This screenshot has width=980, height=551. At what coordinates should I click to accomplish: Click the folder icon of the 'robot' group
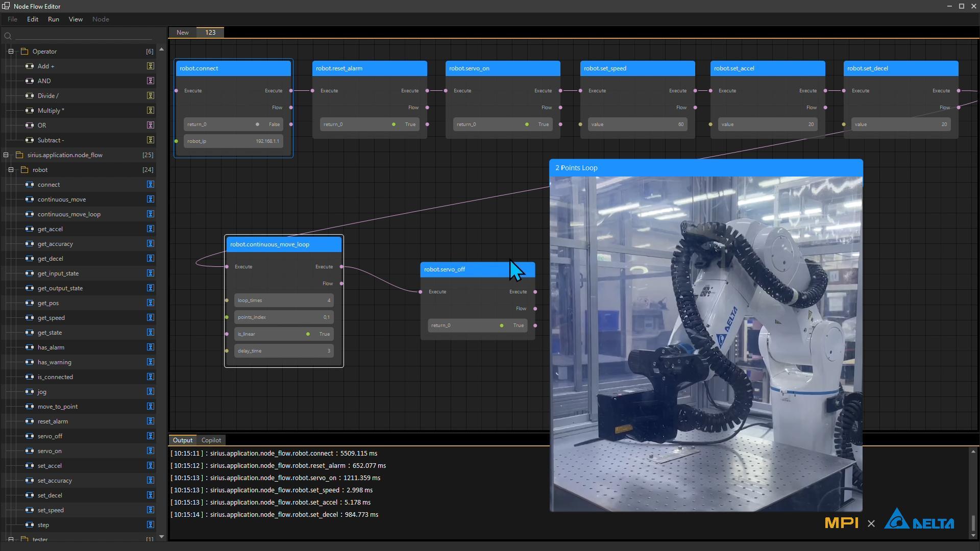pyautogui.click(x=24, y=170)
